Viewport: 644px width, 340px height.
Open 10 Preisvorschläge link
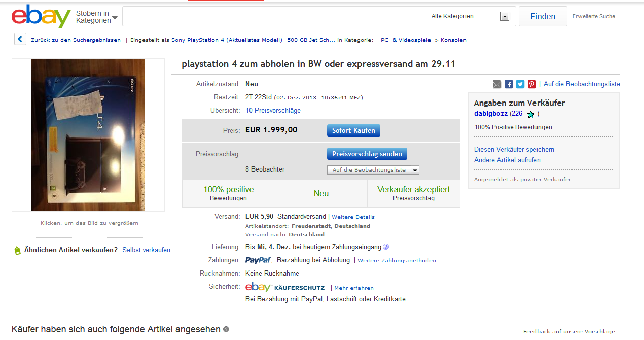click(x=273, y=111)
